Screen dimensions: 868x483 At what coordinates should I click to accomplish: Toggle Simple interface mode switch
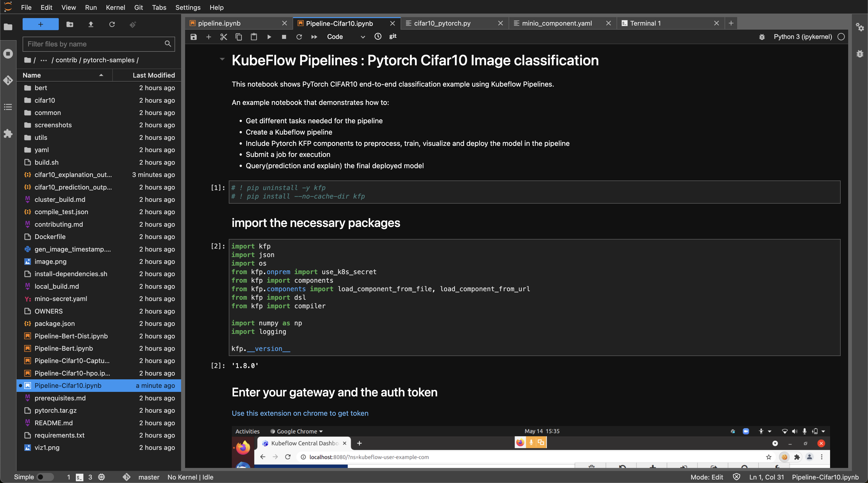(45, 477)
